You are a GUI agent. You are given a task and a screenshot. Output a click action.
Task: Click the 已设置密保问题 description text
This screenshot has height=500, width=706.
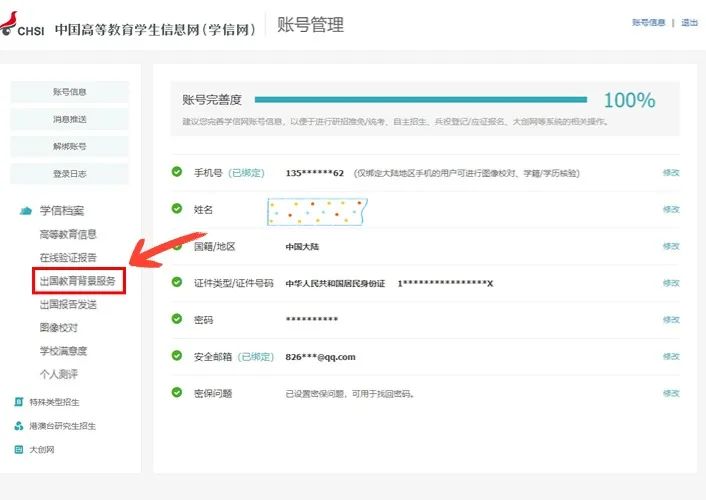pyautogui.click(x=349, y=394)
